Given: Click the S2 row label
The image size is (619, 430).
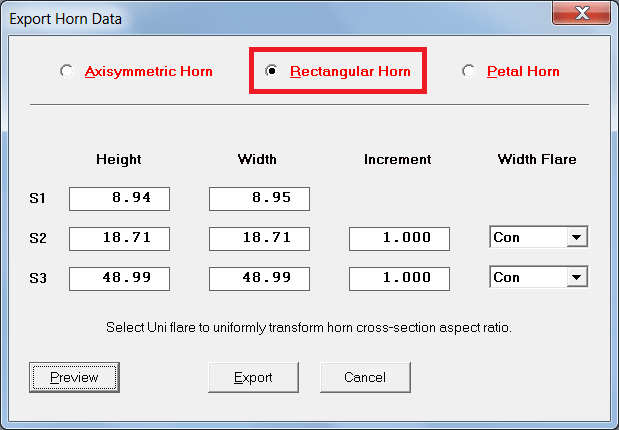Looking at the screenshot, I should coord(38,238).
